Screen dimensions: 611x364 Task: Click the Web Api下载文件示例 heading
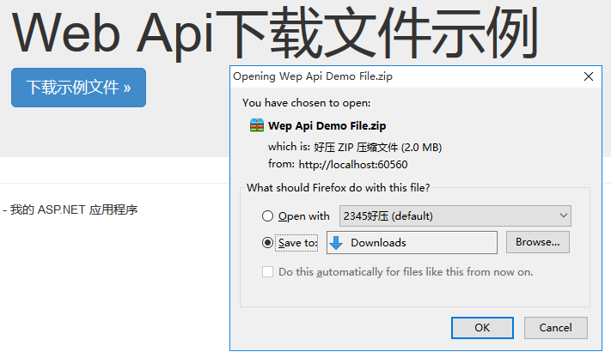(275, 33)
